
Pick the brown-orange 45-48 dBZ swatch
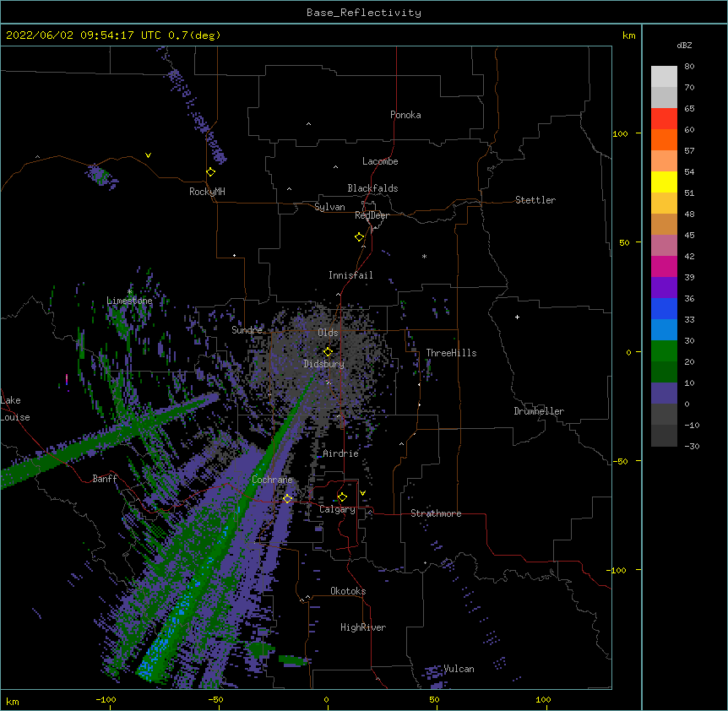664,224
